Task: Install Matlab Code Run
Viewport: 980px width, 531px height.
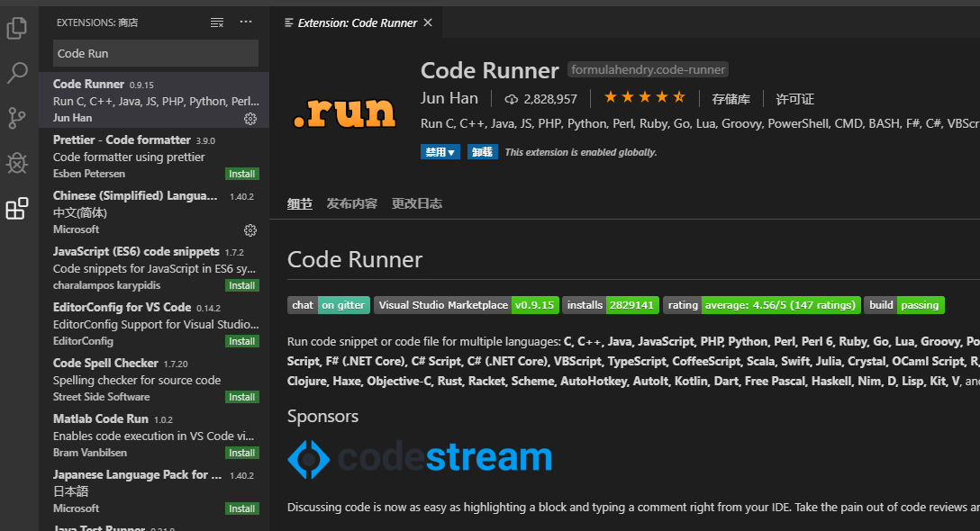Action: 242,453
